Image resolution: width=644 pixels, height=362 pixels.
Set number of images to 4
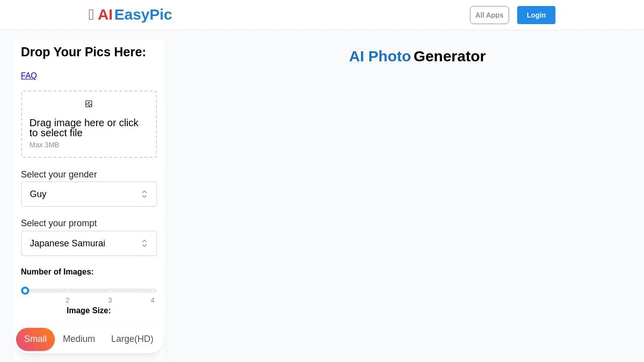pyautogui.click(x=152, y=291)
